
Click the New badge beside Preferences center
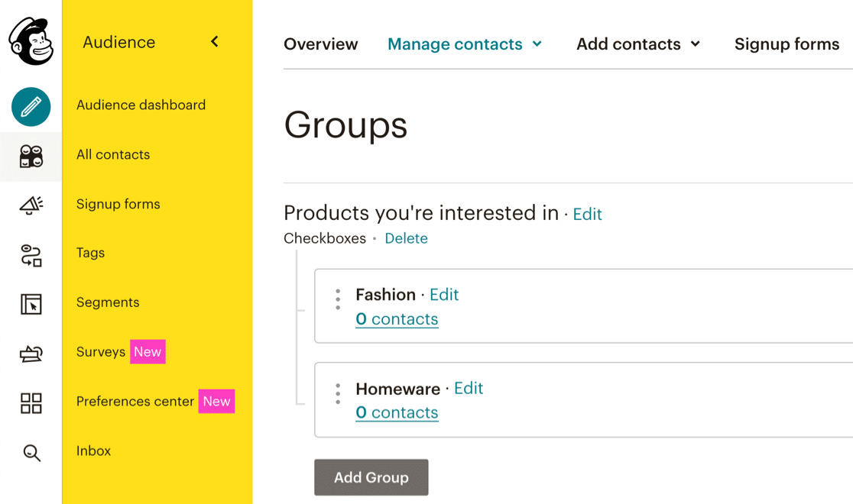click(x=216, y=401)
